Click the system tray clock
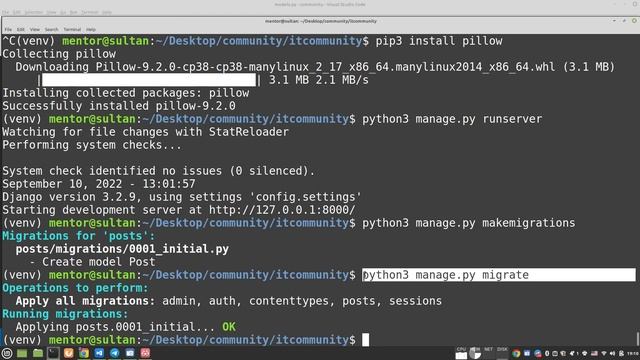640x360 pixels. click(633, 353)
